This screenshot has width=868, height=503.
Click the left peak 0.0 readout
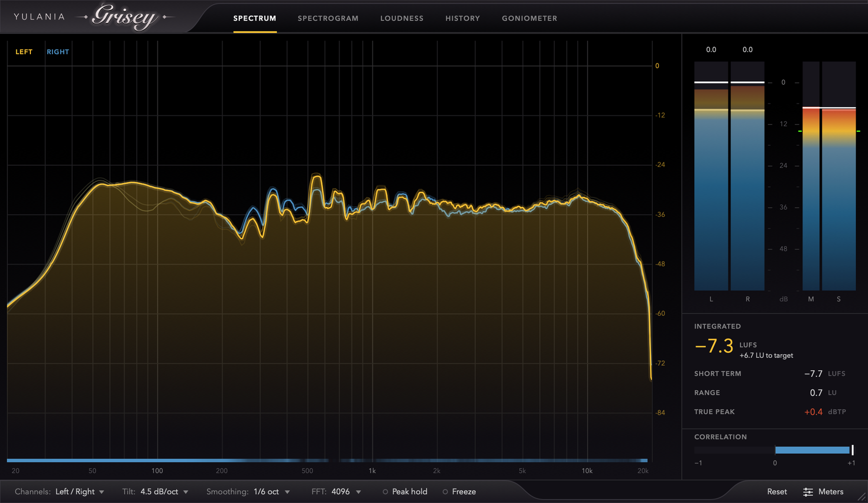pos(711,50)
